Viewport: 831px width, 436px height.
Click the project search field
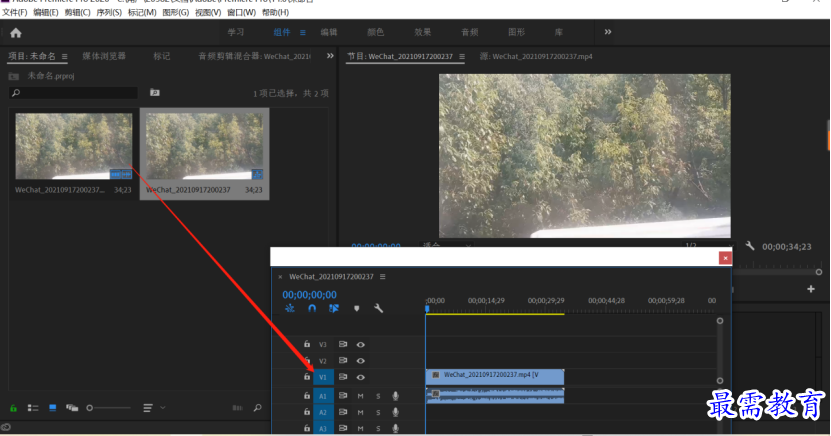pyautogui.click(x=74, y=93)
